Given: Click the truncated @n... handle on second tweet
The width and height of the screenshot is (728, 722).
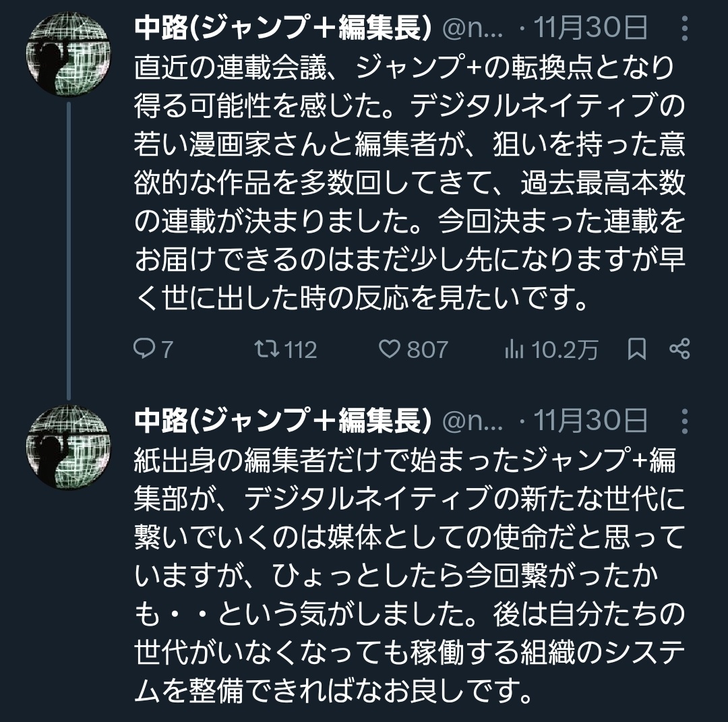Looking at the screenshot, I should coord(471,421).
